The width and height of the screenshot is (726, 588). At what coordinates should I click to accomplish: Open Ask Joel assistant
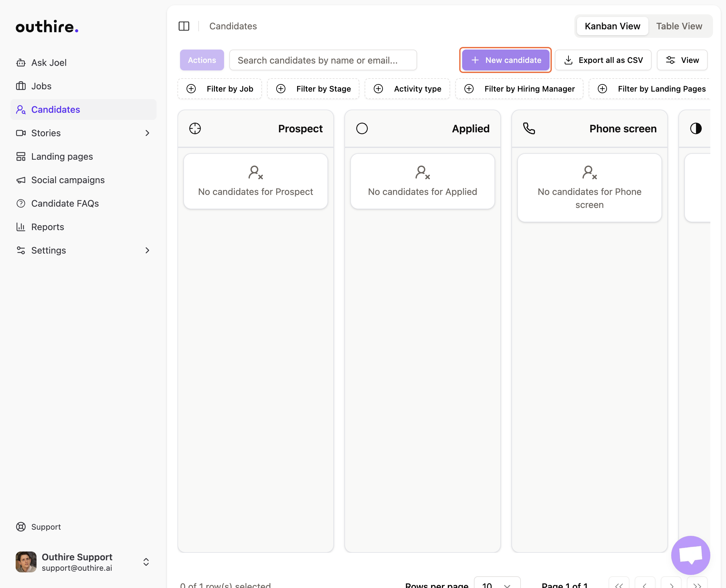pyautogui.click(x=49, y=63)
